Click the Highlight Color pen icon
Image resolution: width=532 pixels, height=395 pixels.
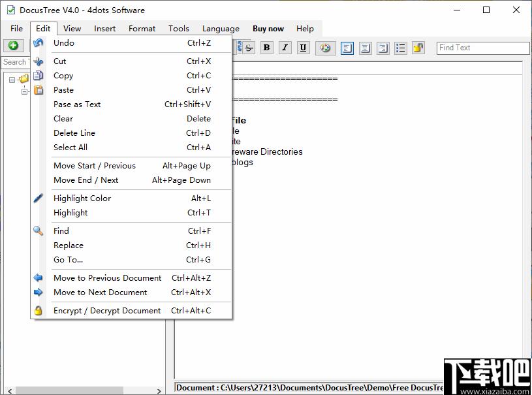pyautogui.click(x=39, y=198)
